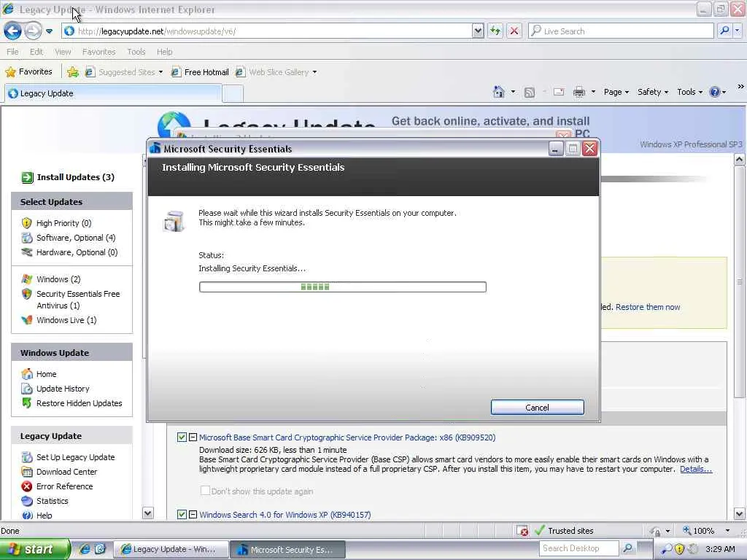Uncheck Windows Search 4.0 update checkbox
Screen dimensions: 747x560
[182, 514]
